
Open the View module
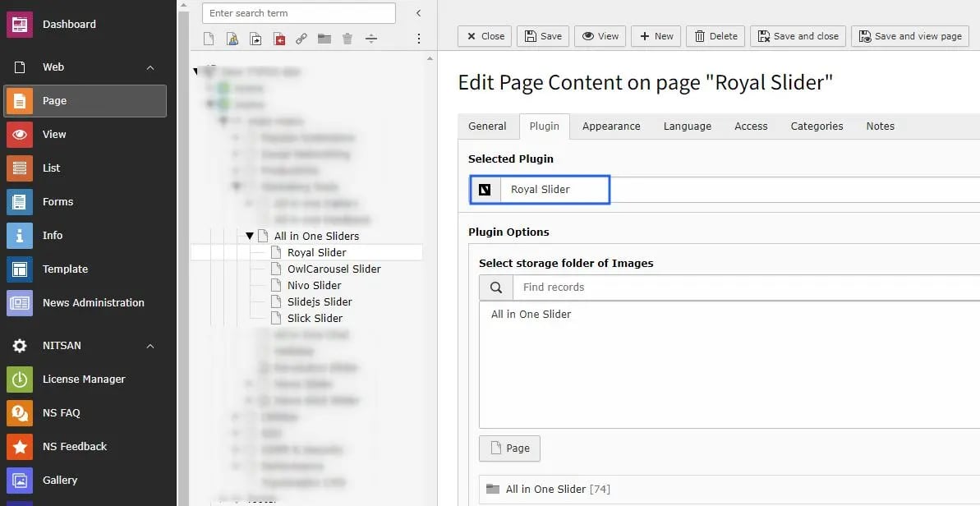point(85,135)
